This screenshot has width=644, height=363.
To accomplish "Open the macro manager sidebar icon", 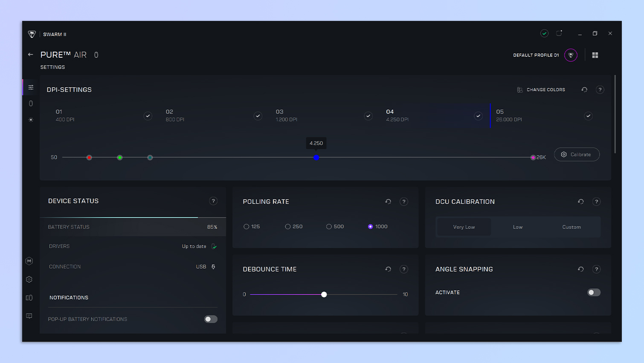I will (x=29, y=261).
